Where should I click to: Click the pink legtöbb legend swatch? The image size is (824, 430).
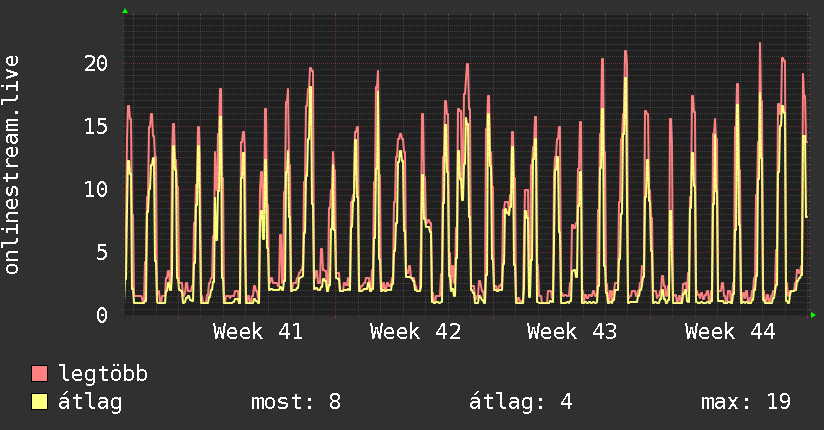(x=39, y=373)
